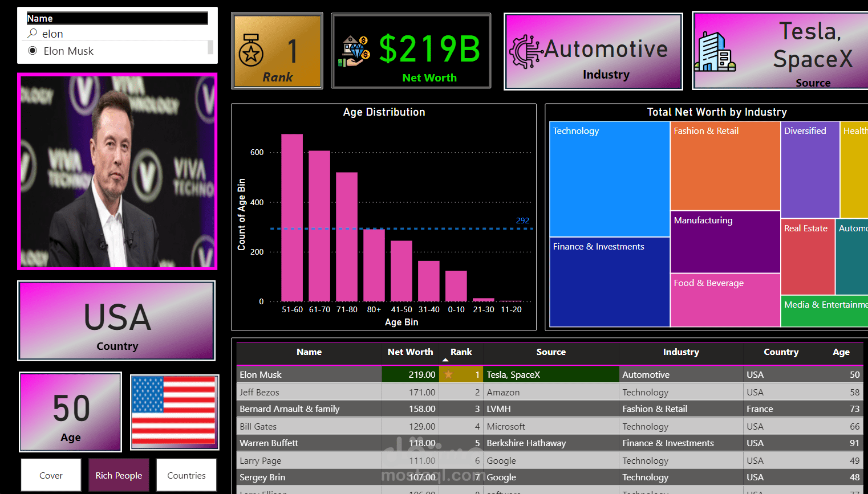Click the Name slicer scrollbar
The image size is (868, 494).
point(210,47)
